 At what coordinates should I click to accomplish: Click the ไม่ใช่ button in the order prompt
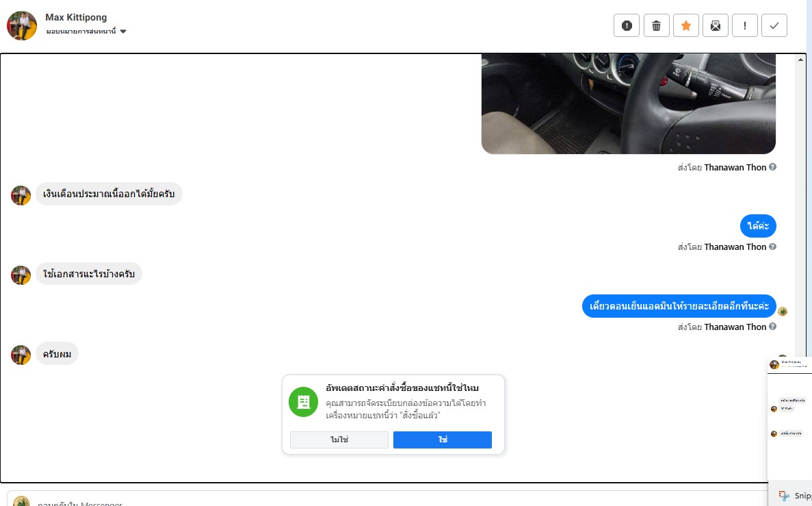pos(339,440)
